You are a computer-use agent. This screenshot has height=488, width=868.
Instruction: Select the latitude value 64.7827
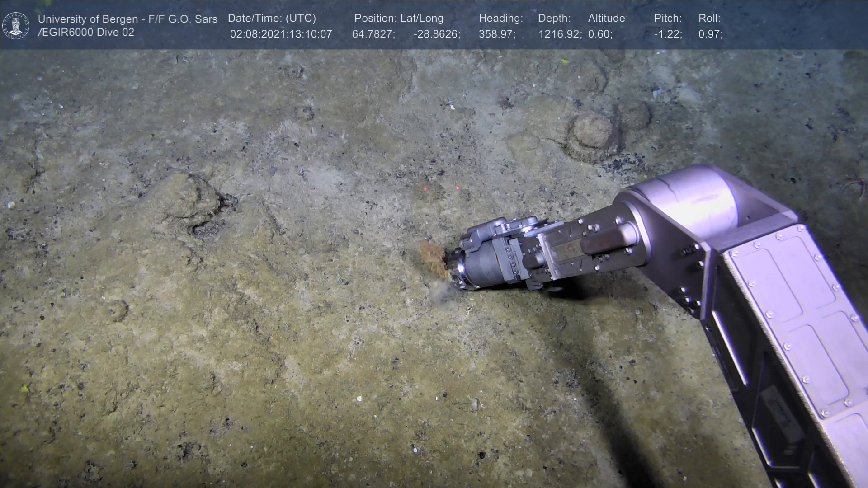pyautogui.click(x=373, y=34)
